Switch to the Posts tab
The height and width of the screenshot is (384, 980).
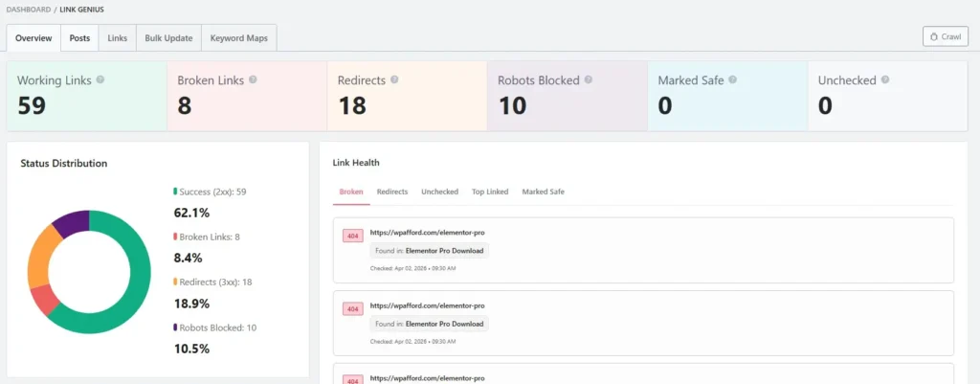tap(80, 38)
